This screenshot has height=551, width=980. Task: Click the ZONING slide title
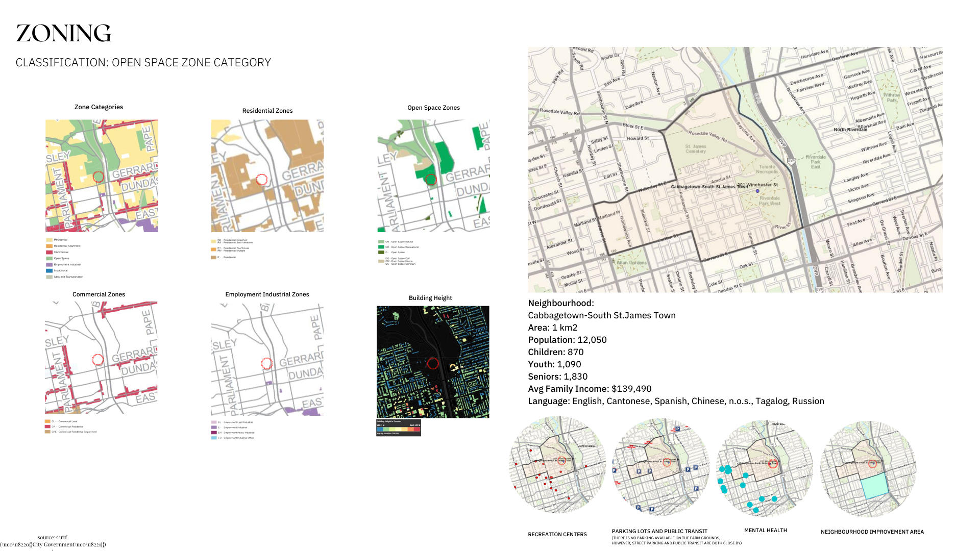[x=64, y=34]
